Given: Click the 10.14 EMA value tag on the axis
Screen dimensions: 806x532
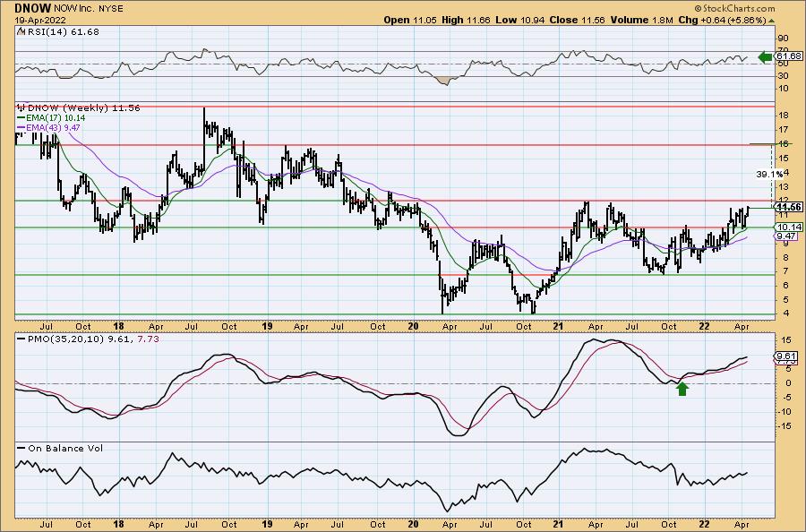Looking at the screenshot, I should pyautogui.click(x=789, y=227).
